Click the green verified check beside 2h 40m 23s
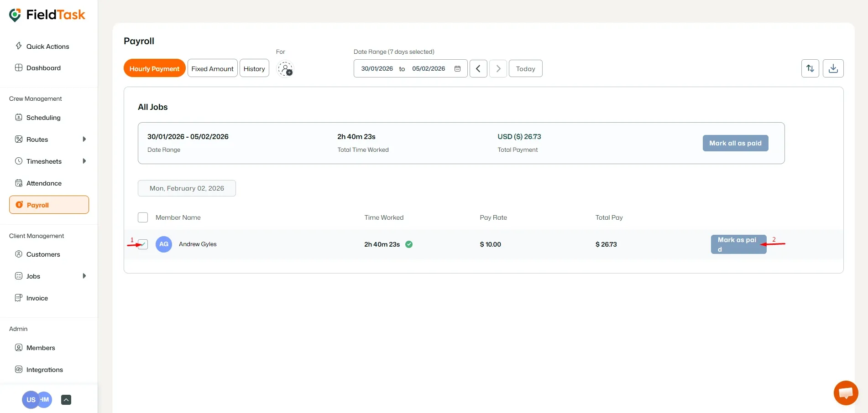Screen dimensions: 868x413 tap(409, 244)
